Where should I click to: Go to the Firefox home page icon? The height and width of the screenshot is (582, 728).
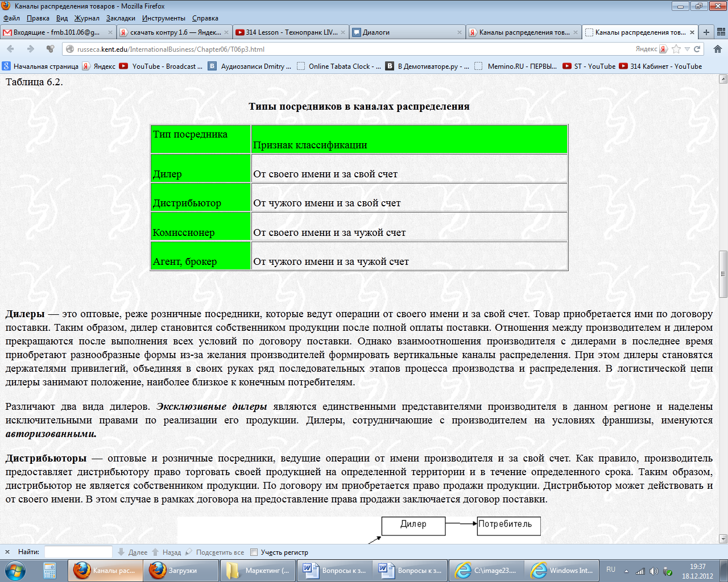point(717,49)
